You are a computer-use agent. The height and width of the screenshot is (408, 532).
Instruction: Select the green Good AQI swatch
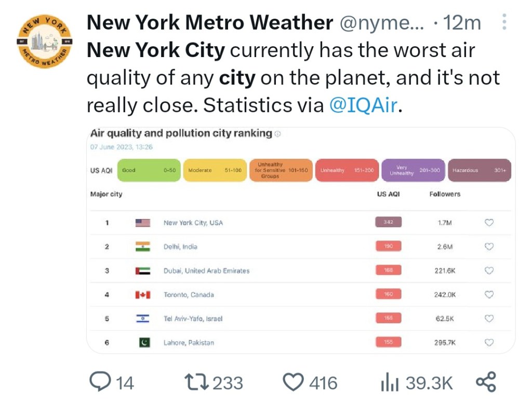pyautogui.click(x=148, y=170)
